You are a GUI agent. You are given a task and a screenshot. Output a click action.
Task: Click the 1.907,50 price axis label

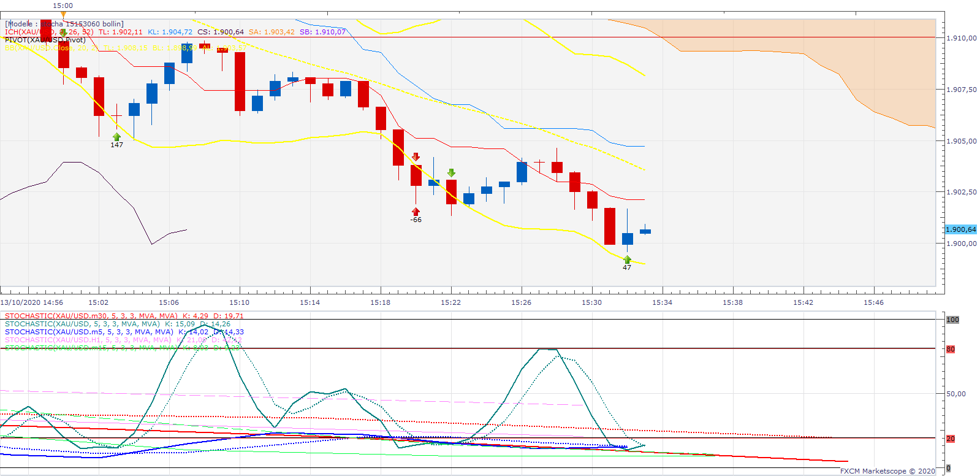pos(962,90)
